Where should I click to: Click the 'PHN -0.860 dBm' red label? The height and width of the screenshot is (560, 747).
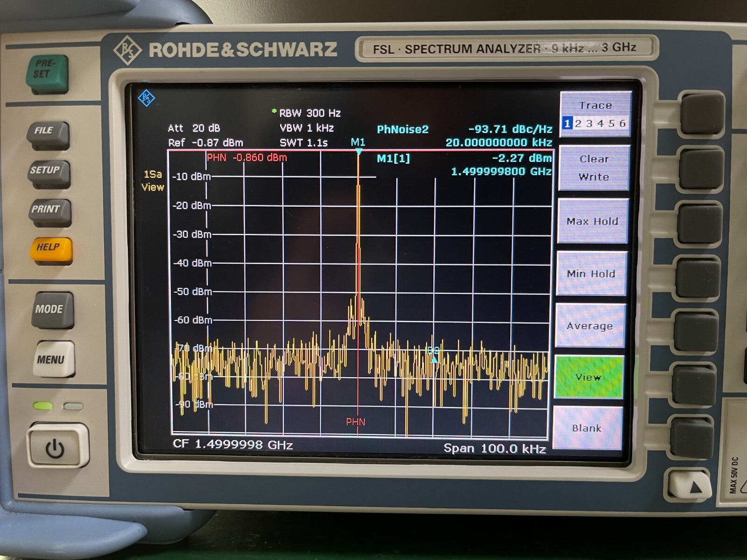(247, 158)
